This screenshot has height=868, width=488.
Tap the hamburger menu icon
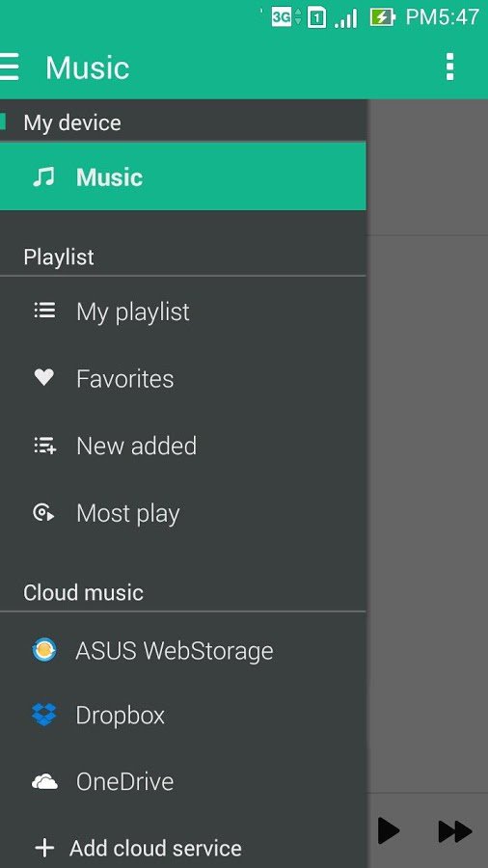(x=10, y=67)
